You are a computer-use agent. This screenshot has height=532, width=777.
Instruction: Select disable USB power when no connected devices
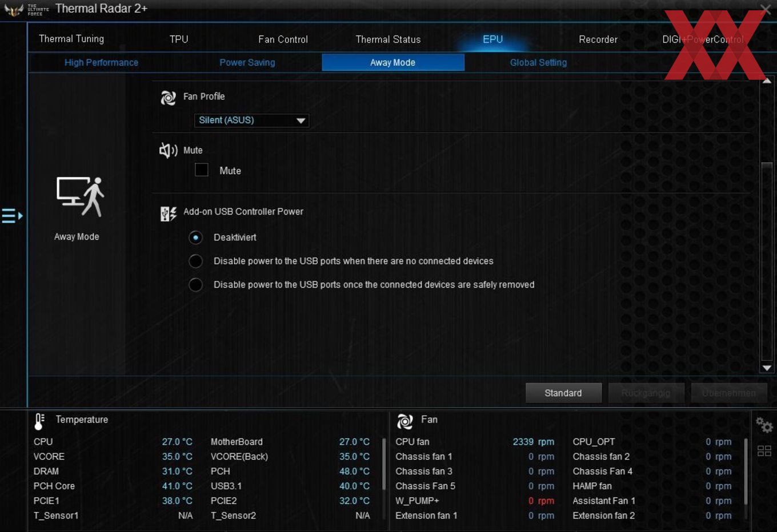pos(195,261)
